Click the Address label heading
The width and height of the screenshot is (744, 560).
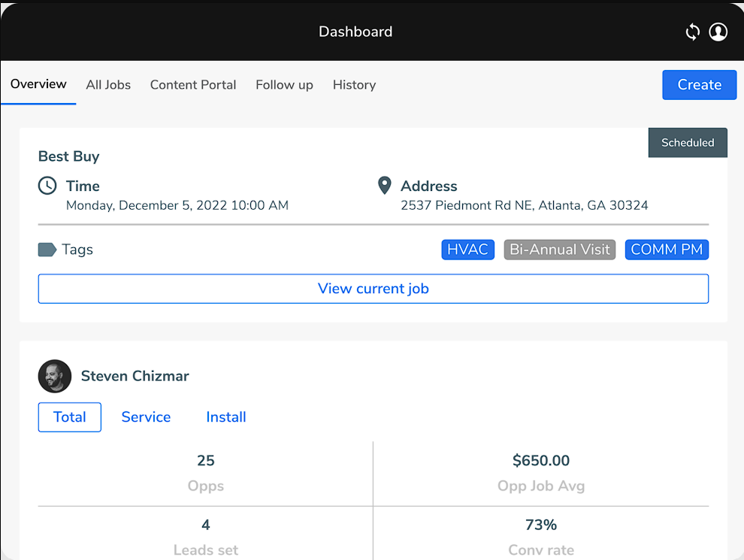pos(429,186)
